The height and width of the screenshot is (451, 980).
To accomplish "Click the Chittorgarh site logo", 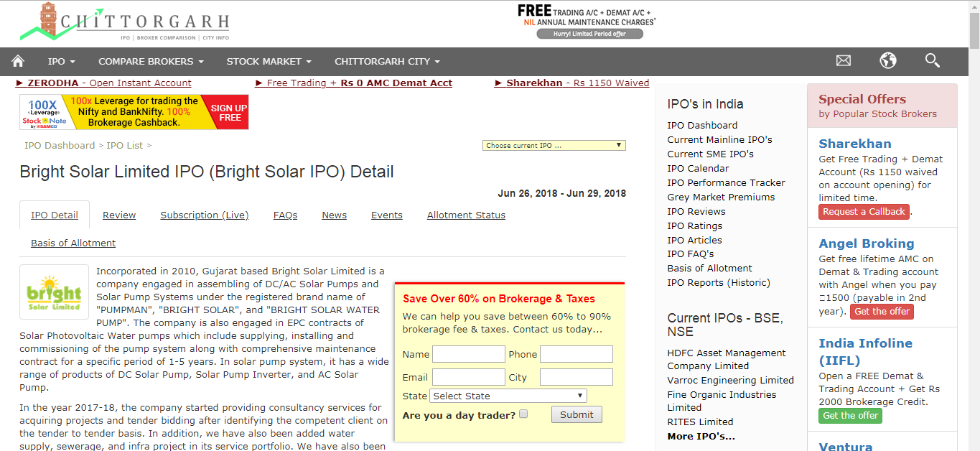I will pyautogui.click(x=125, y=22).
